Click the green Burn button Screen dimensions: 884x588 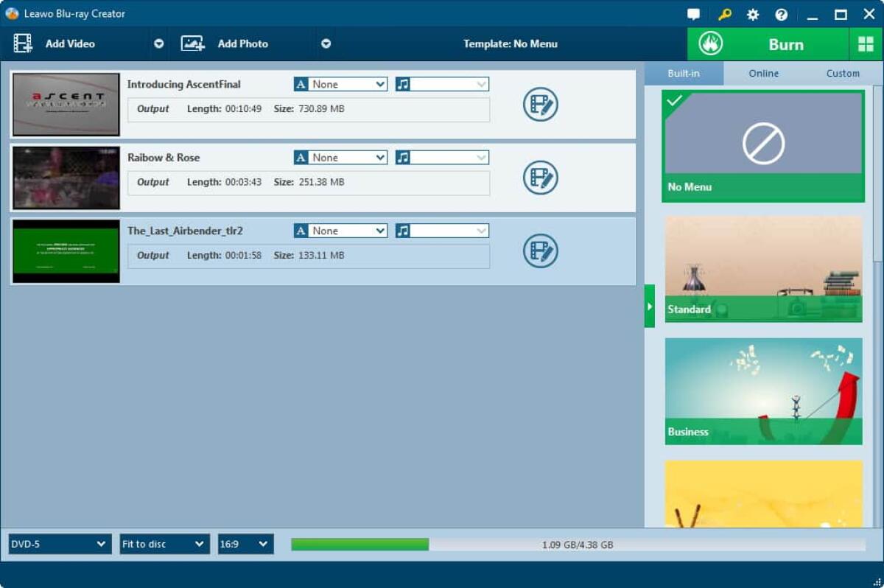point(786,43)
